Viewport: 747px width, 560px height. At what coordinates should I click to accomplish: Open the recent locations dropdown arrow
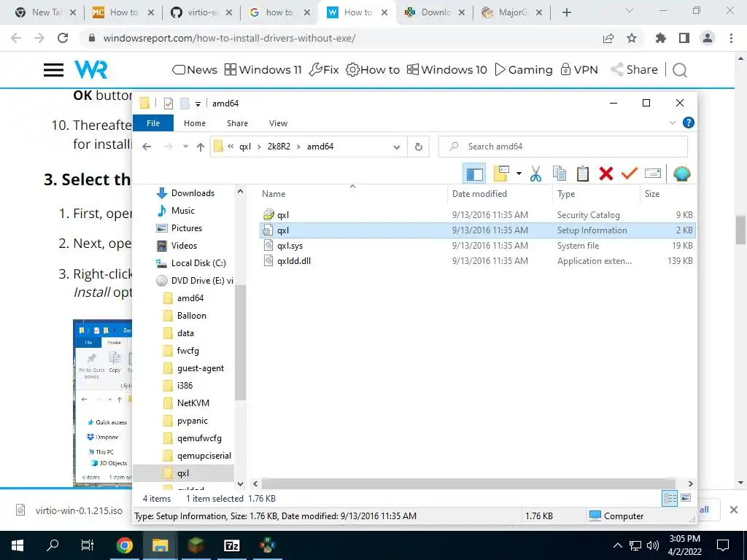click(185, 147)
